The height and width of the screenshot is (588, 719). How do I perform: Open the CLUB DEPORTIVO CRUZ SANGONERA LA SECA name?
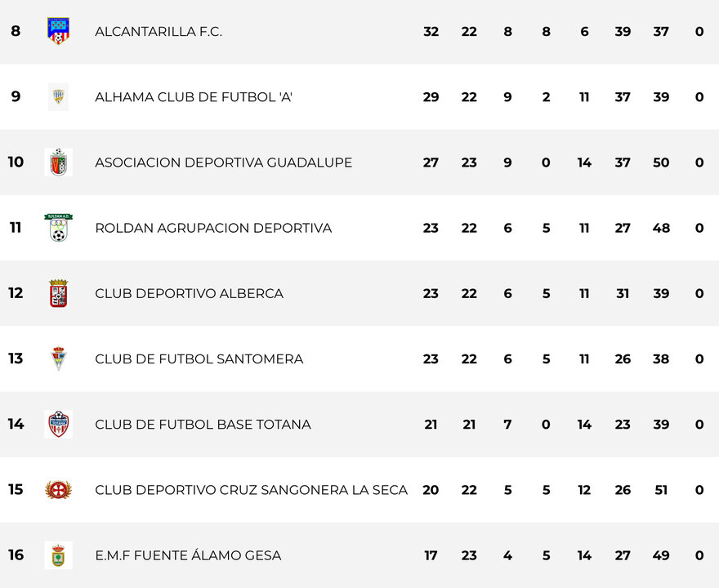pos(252,490)
